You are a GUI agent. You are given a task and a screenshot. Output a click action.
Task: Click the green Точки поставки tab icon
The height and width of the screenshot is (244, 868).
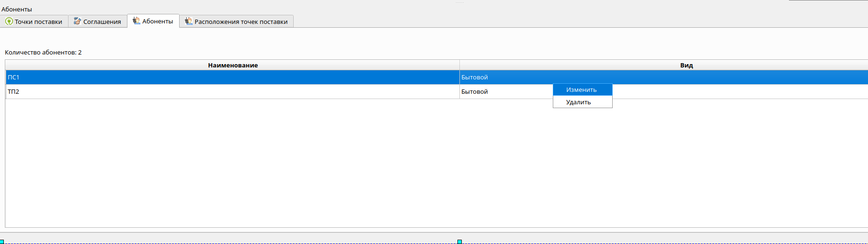tap(9, 22)
